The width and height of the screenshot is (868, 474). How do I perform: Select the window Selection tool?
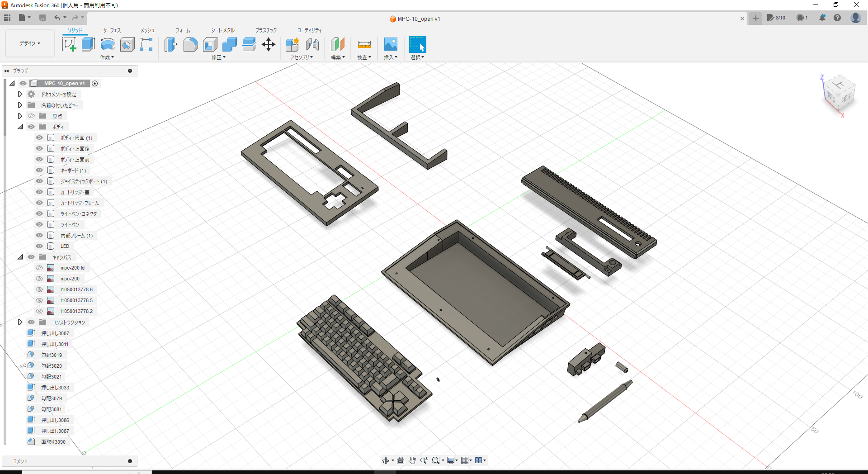(x=417, y=44)
